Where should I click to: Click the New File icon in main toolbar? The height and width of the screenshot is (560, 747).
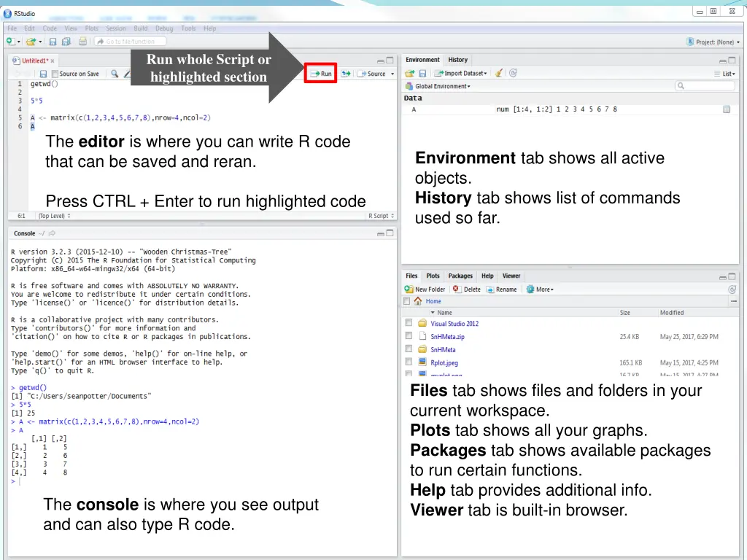click(x=10, y=42)
